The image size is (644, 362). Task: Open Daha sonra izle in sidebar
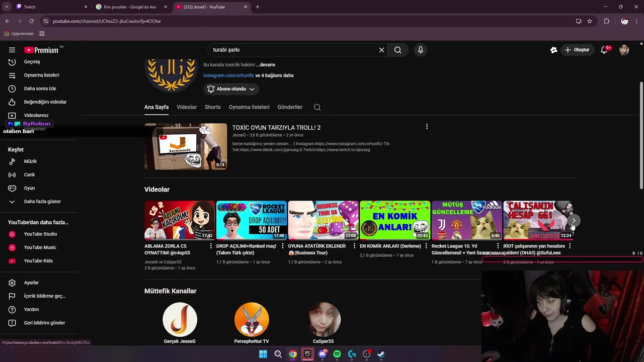click(40, 88)
